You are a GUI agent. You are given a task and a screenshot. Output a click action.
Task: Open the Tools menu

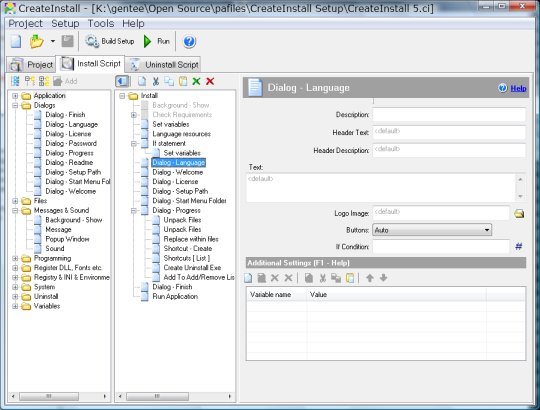click(x=101, y=23)
